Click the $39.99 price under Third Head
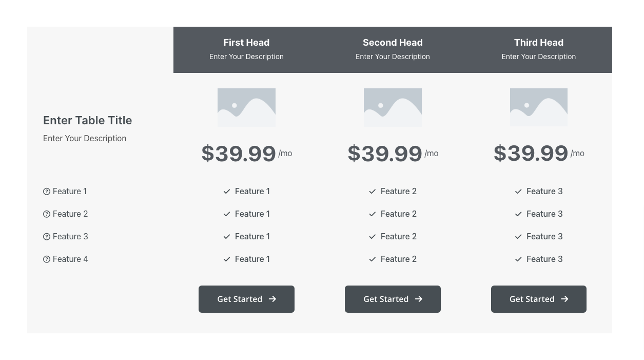644x360 pixels. (531, 154)
